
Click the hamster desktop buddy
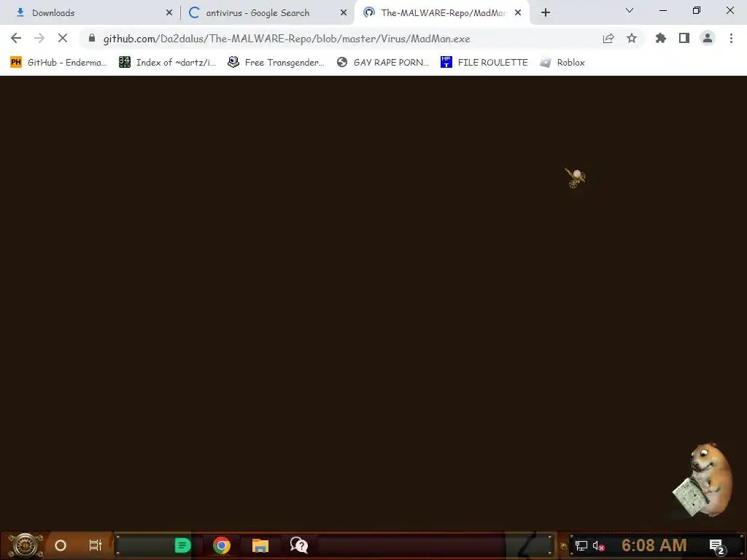point(703,480)
